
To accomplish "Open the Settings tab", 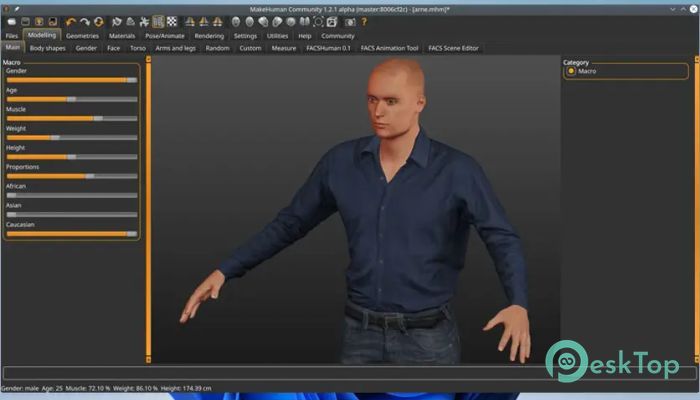I will point(245,36).
